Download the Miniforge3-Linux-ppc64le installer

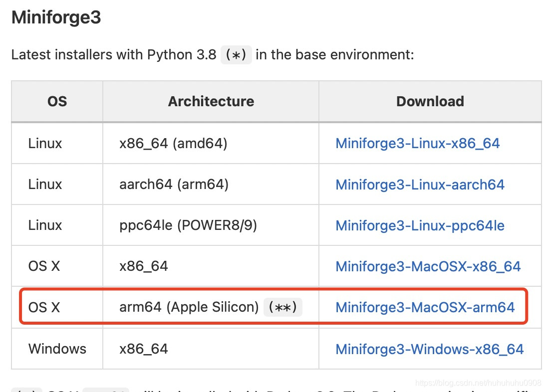tap(420, 225)
